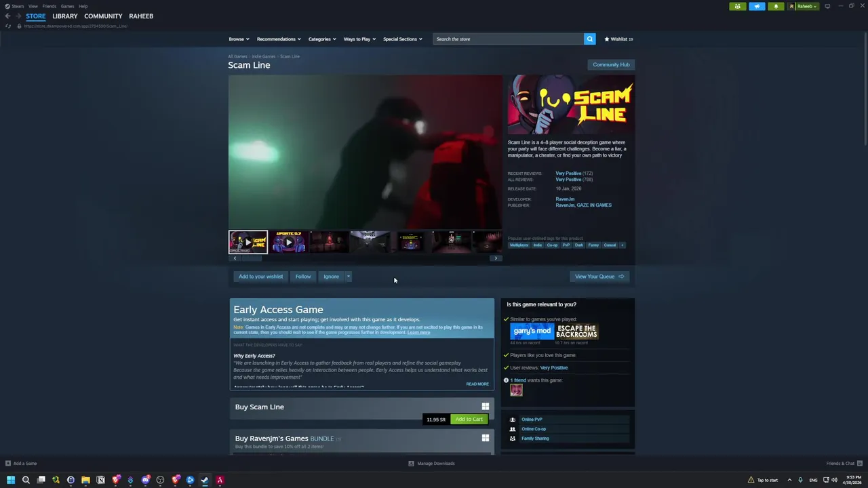Screen dimensions: 868x488
Task: Open Windows taskbar search
Action: click(26, 480)
